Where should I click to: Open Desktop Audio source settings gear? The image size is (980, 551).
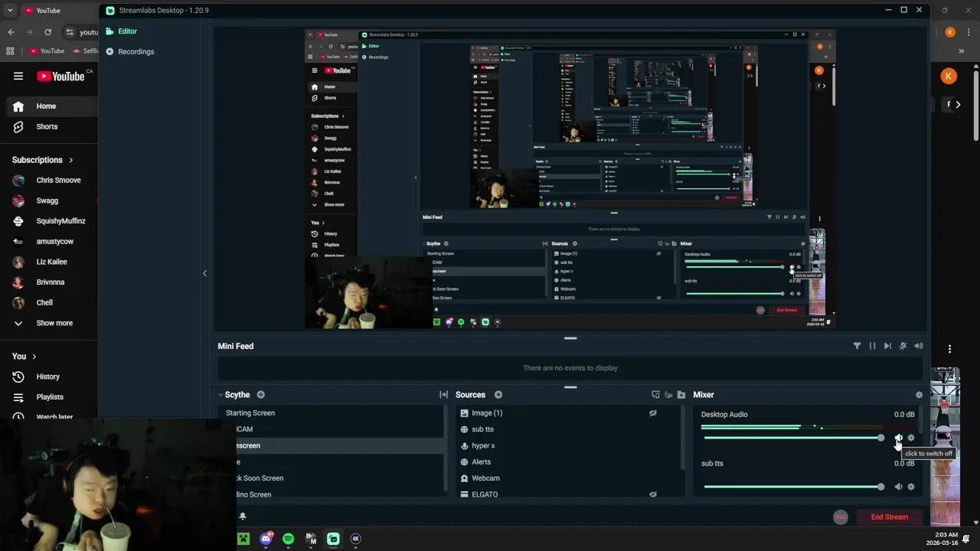tap(910, 438)
